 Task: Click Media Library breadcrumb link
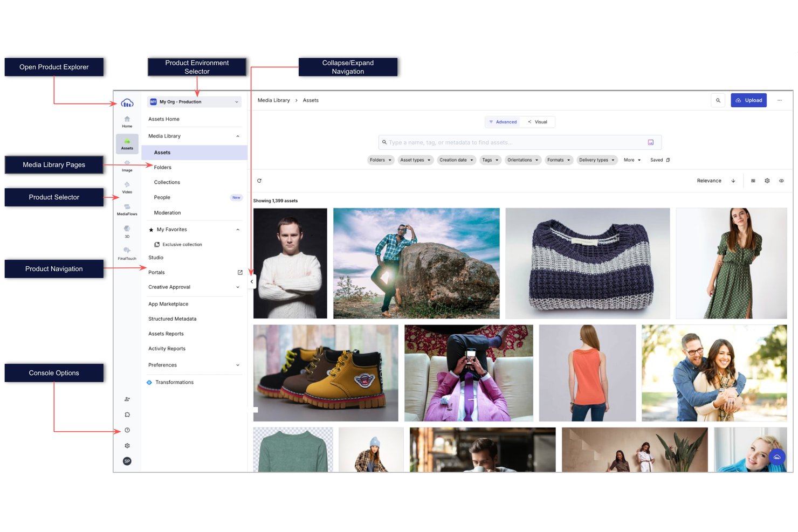tap(274, 100)
